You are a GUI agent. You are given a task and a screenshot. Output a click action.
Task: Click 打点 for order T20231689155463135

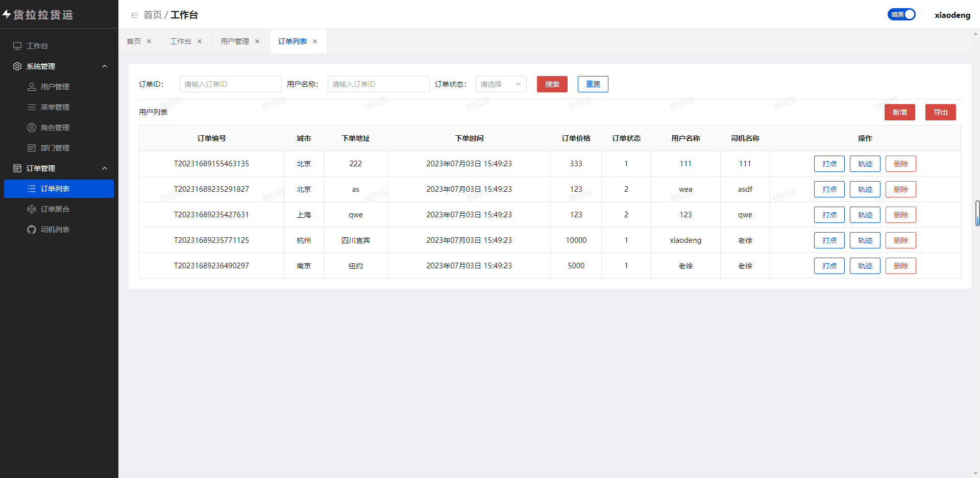(829, 164)
